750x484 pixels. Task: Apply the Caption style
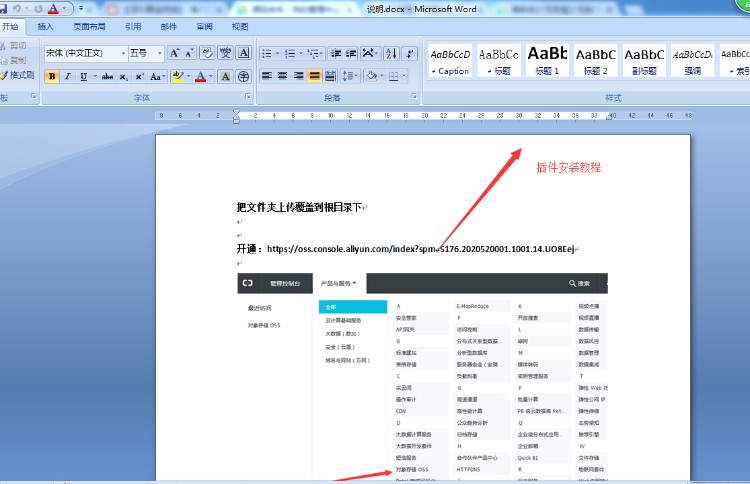[x=450, y=61]
